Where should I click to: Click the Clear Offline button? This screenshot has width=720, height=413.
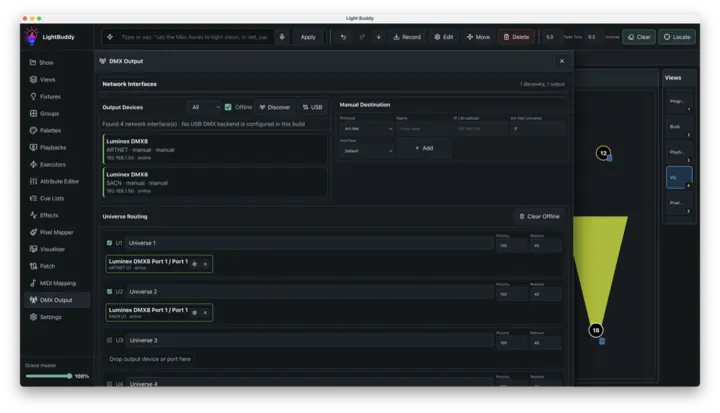(x=540, y=216)
